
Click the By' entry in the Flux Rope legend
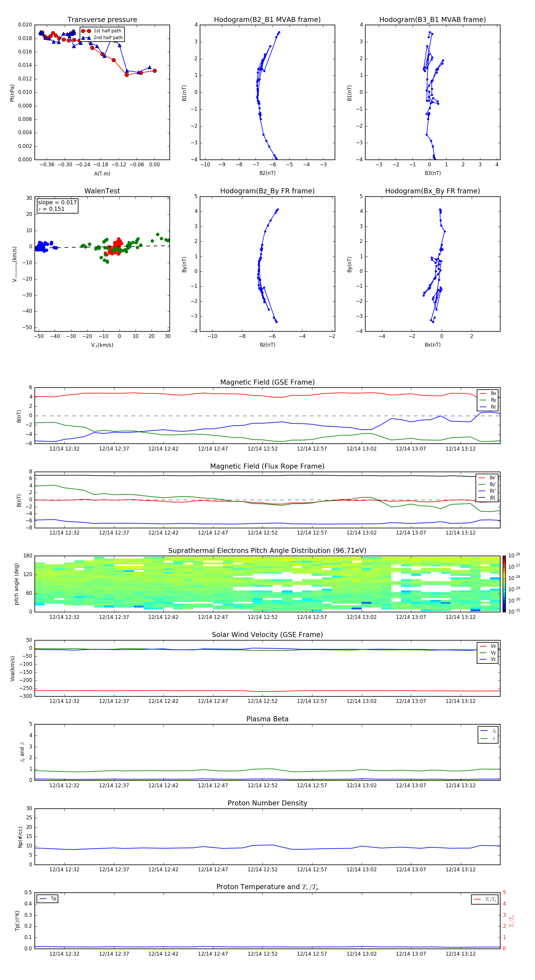pyautogui.click(x=487, y=484)
